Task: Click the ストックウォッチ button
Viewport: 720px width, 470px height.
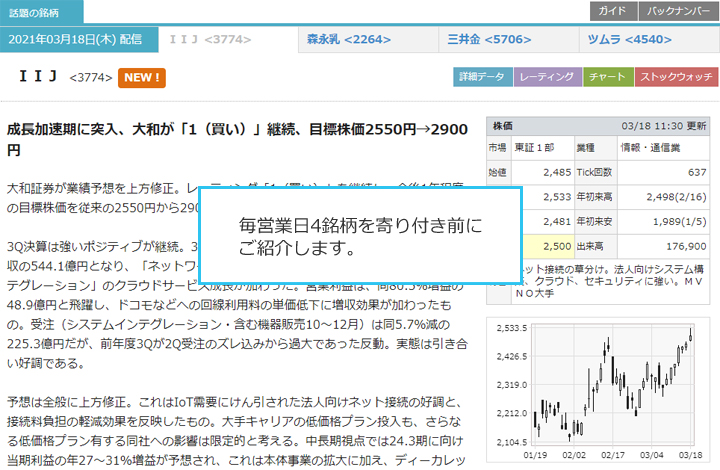Action: coord(676,77)
